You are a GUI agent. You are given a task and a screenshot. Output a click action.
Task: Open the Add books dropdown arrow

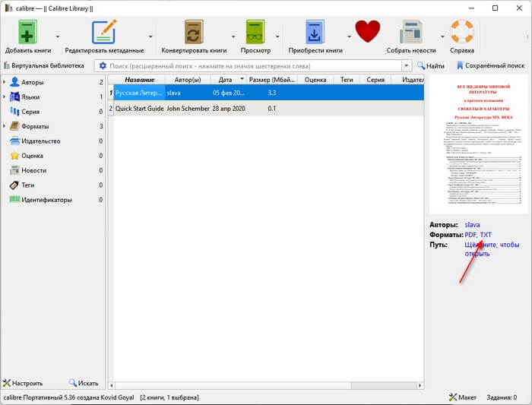click(x=58, y=36)
